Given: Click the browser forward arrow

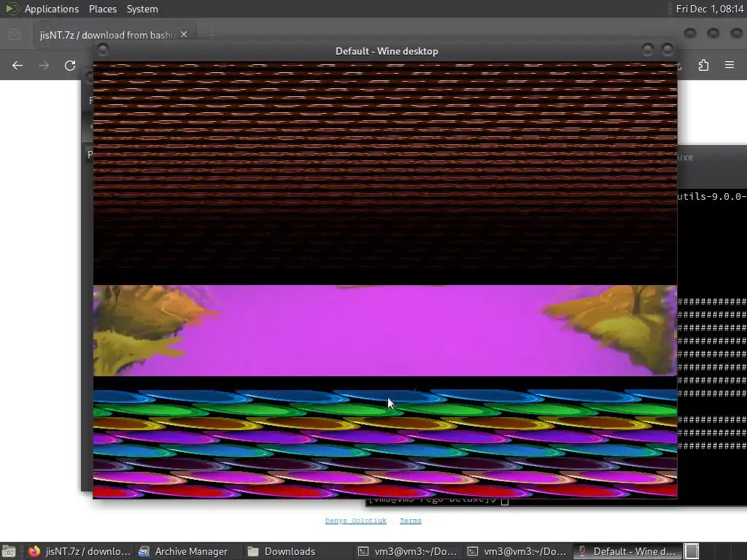Looking at the screenshot, I should [x=44, y=65].
